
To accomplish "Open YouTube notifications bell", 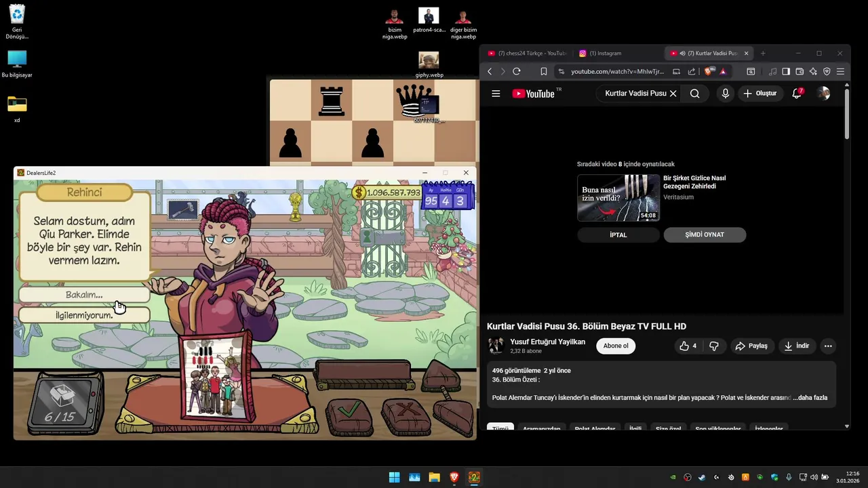I will [x=797, y=94].
